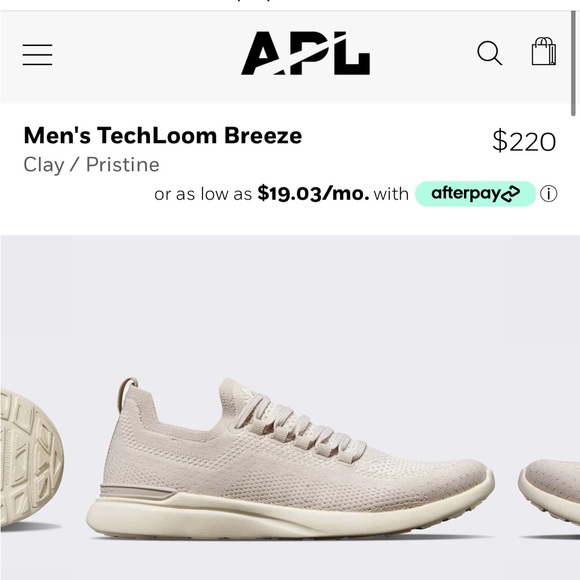
Task: Click the mint green afterpay badge
Action: click(475, 193)
